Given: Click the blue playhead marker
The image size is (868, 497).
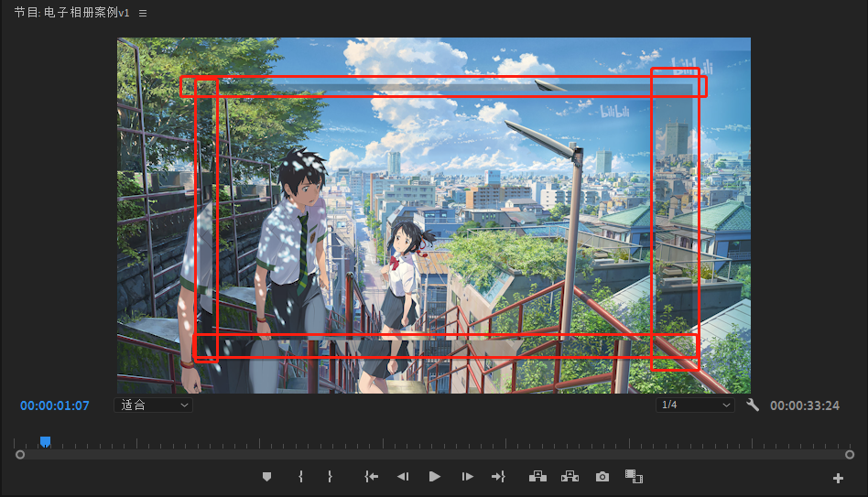Looking at the screenshot, I should coord(46,441).
